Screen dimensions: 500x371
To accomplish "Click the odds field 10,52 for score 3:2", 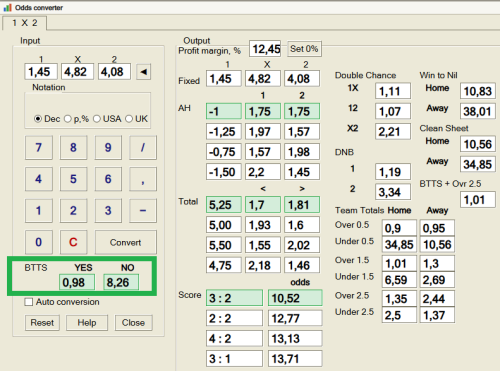I will 295,298.
